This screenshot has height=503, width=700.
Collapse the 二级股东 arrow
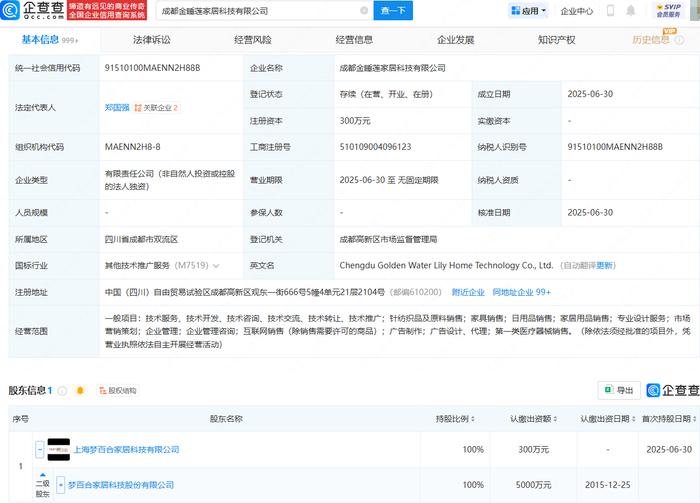[43, 475]
